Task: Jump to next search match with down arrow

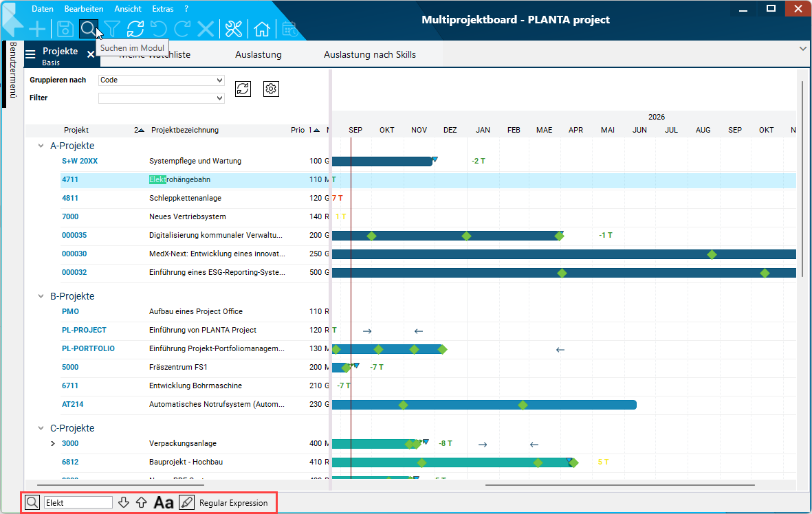Action: (x=124, y=503)
